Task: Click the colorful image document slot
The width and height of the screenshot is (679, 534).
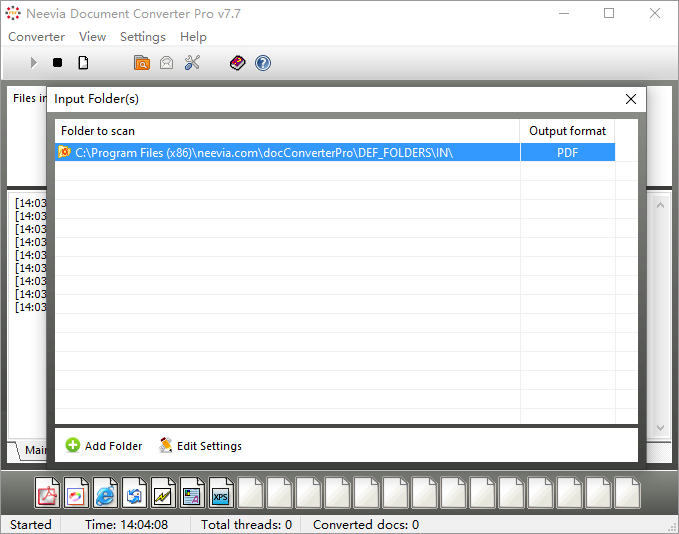Action: (76, 493)
